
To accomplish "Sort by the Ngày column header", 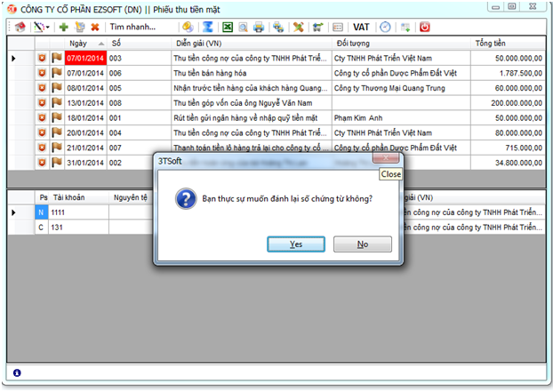I will [80, 43].
